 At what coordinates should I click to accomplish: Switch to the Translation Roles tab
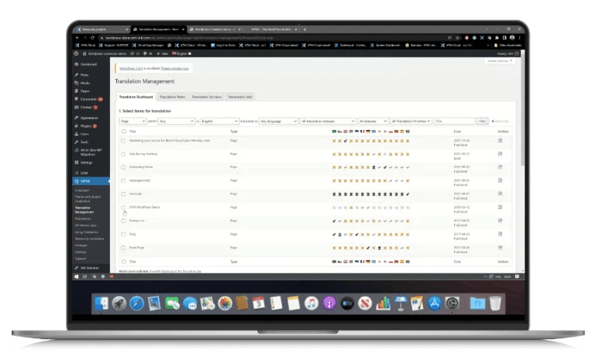[172, 97]
